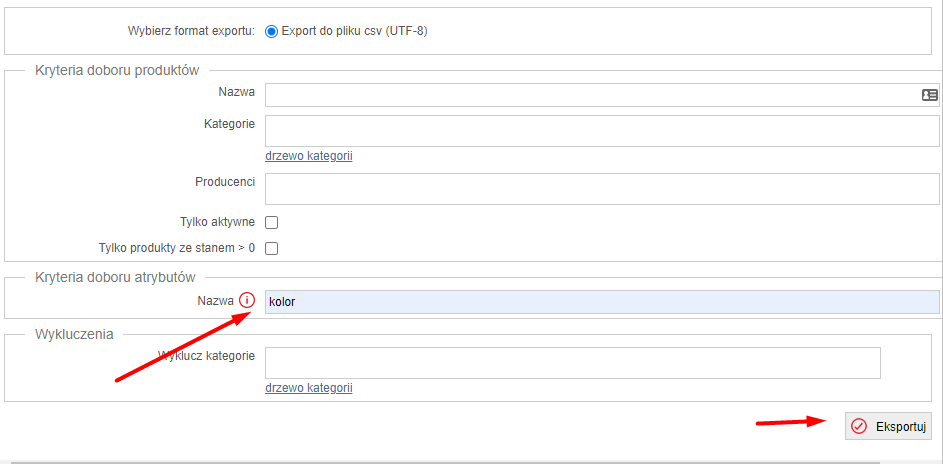This screenshot has height=464, width=943.
Task: Focus the Kategorie input box
Action: point(602,131)
